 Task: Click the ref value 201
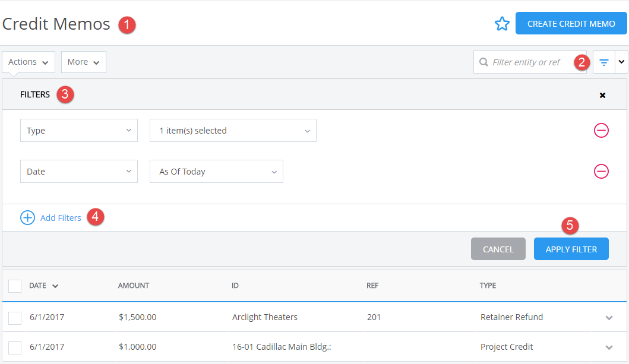coord(374,317)
